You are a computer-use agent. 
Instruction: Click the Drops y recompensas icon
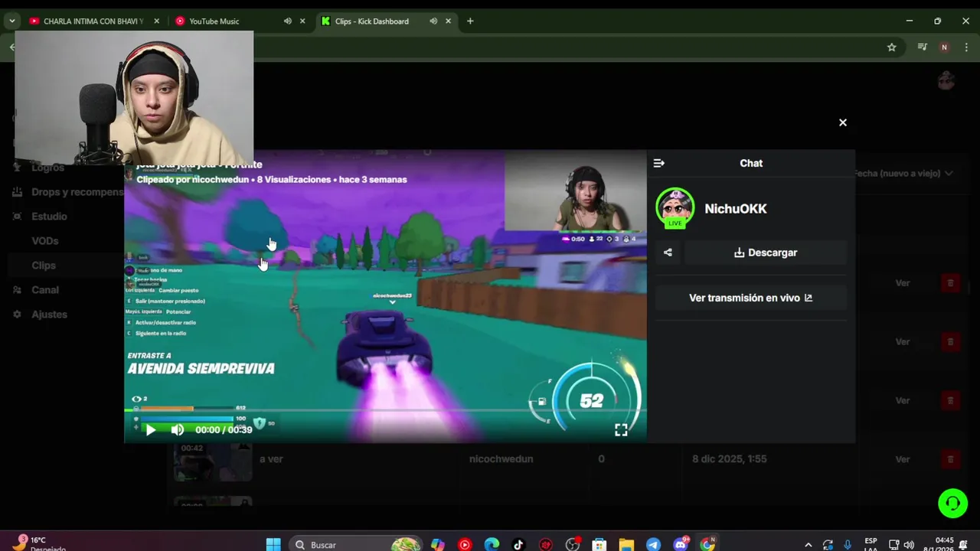click(17, 192)
